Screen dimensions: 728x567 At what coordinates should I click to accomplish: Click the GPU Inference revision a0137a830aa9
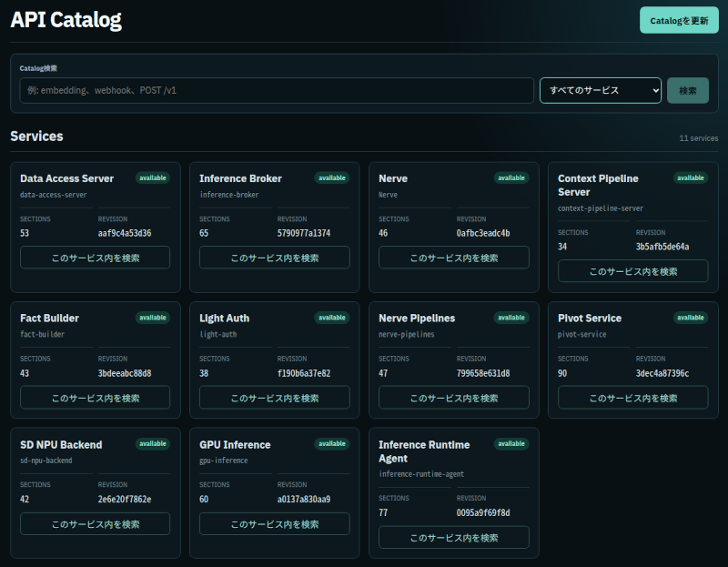pyautogui.click(x=304, y=500)
